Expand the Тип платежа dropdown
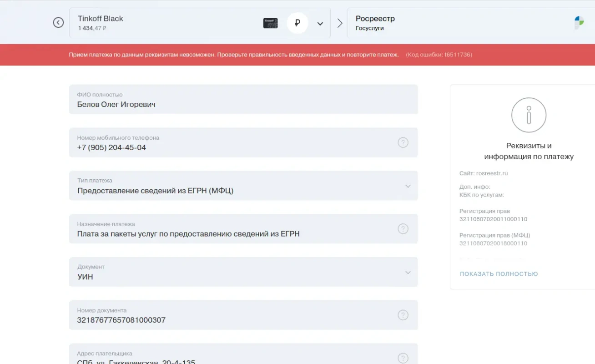 coord(408,186)
